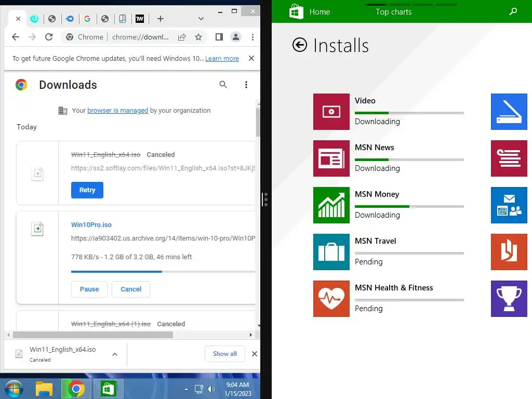The image size is (532, 399).
Task: Go to Store Home
Action: pyautogui.click(x=320, y=12)
